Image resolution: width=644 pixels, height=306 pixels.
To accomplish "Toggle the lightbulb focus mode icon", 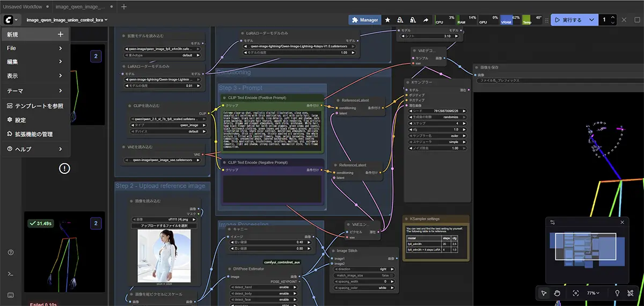I will click(x=617, y=293).
